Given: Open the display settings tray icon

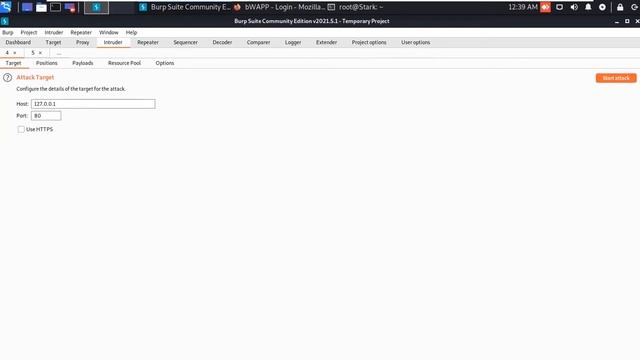Looking at the screenshot, I should point(560,7).
